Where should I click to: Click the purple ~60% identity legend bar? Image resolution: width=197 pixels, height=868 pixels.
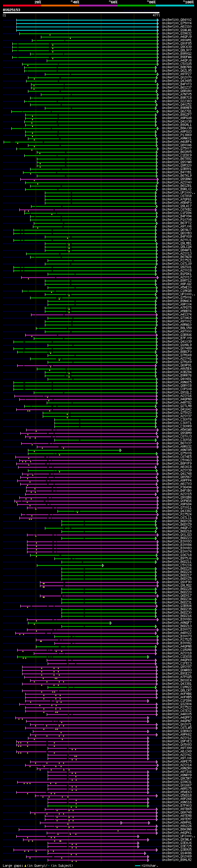tap(98, 6)
